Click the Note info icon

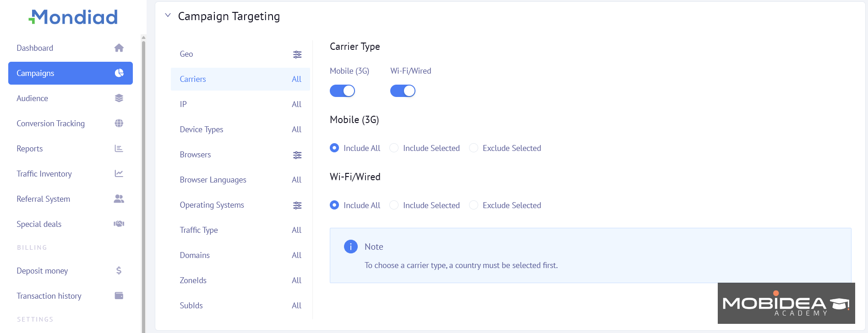(x=351, y=247)
